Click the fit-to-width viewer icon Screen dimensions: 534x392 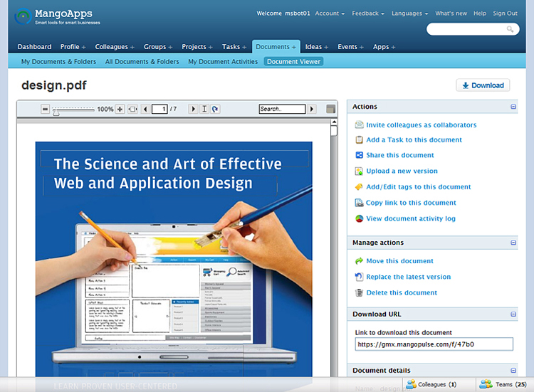pos(133,109)
